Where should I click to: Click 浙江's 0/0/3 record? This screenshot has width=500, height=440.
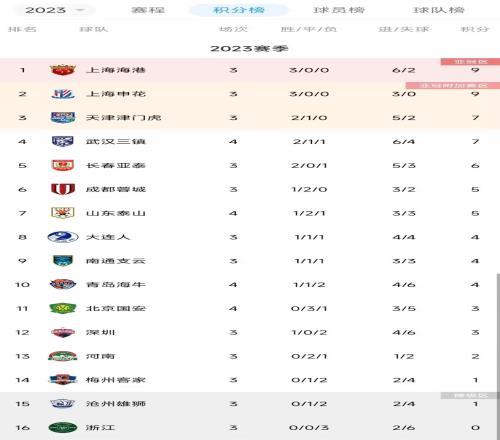click(x=309, y=428)
